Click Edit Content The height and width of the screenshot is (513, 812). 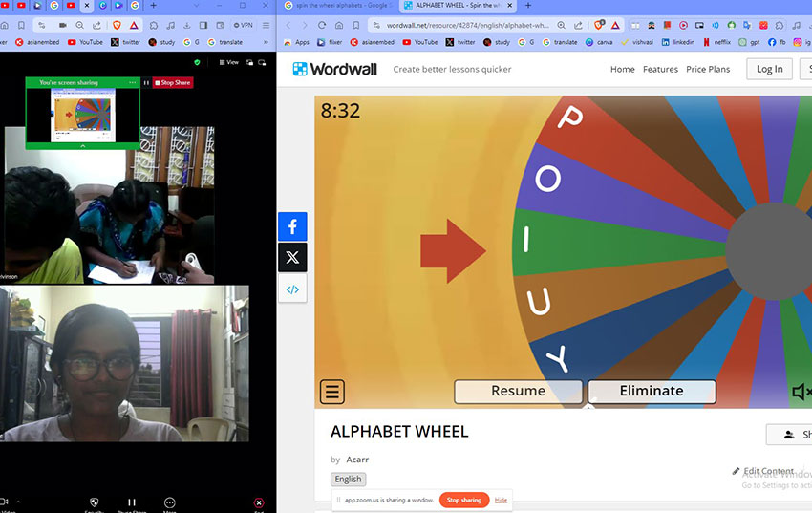coord(763,471)
